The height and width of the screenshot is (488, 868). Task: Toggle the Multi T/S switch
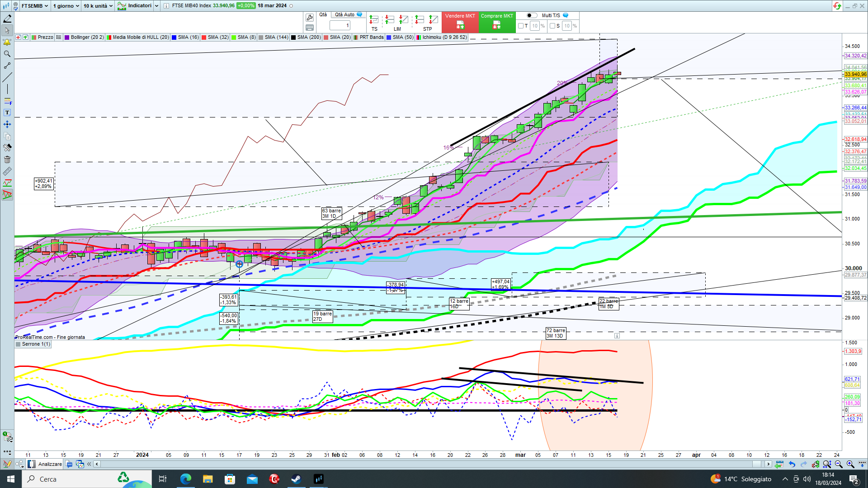point(532,15)
